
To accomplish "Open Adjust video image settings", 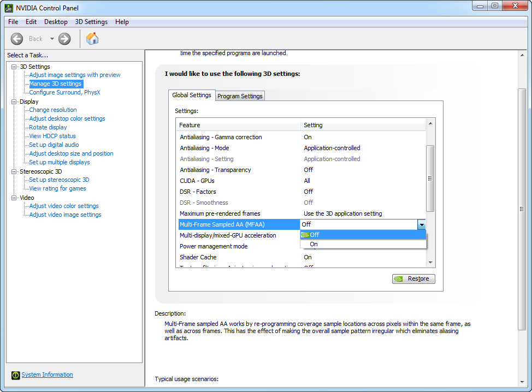I will pyautogui.click(x=65, y=215).
